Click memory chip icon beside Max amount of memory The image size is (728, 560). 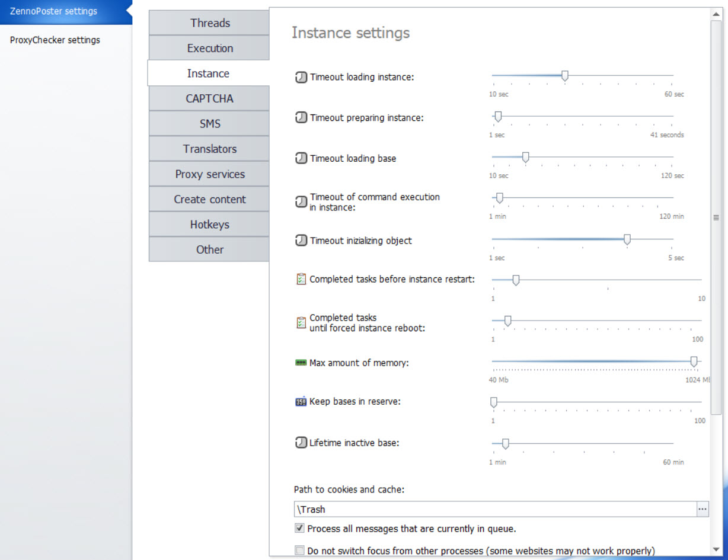(301, 362)
